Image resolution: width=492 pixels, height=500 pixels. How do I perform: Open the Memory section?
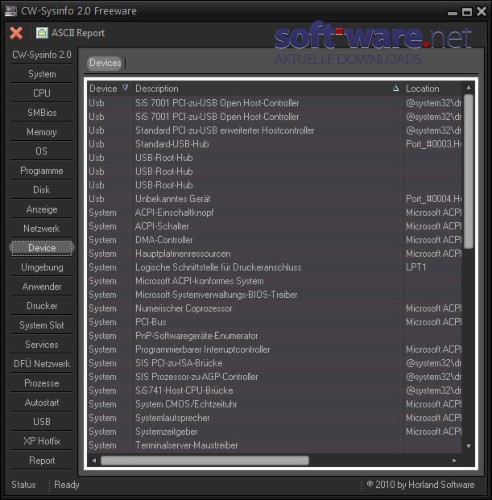[42, 132]
